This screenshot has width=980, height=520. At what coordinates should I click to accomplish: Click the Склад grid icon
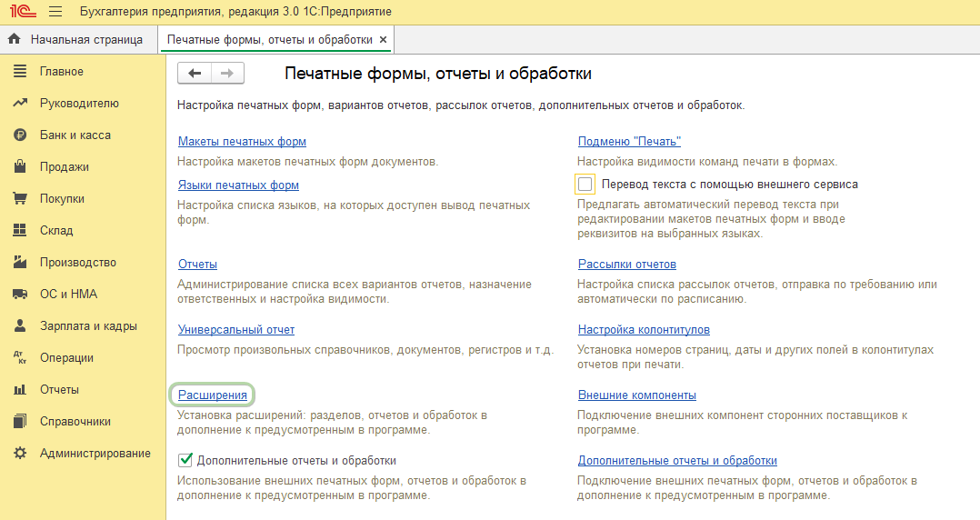pyautogui.click(x=20, y=230)
